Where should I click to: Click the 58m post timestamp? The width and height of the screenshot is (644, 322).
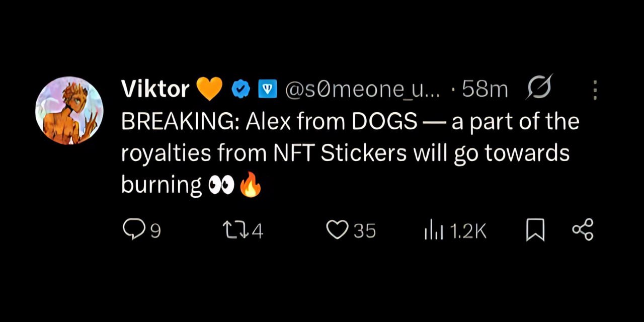point(484,90)
